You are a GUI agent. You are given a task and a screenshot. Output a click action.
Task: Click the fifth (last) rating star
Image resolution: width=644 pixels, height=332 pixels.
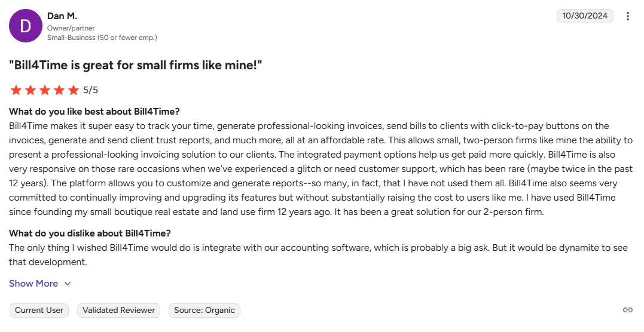74,90
